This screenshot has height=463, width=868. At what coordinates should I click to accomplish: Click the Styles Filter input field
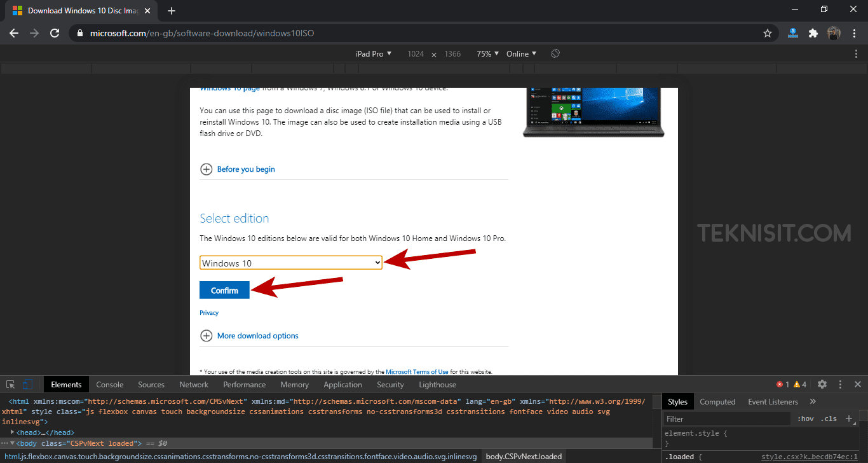pos(728,418)
